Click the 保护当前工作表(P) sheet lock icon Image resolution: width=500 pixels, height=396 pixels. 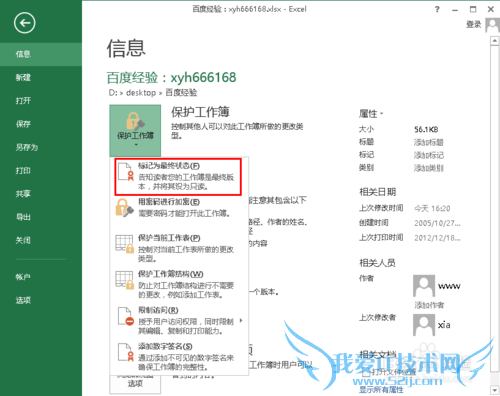click(x=124, y=244)
